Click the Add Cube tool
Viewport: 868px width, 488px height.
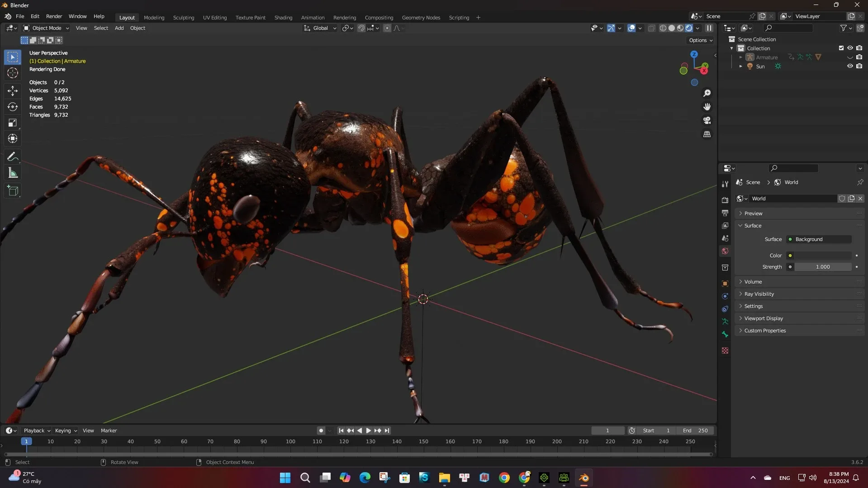pyautogui.click(x=13, y=191)
